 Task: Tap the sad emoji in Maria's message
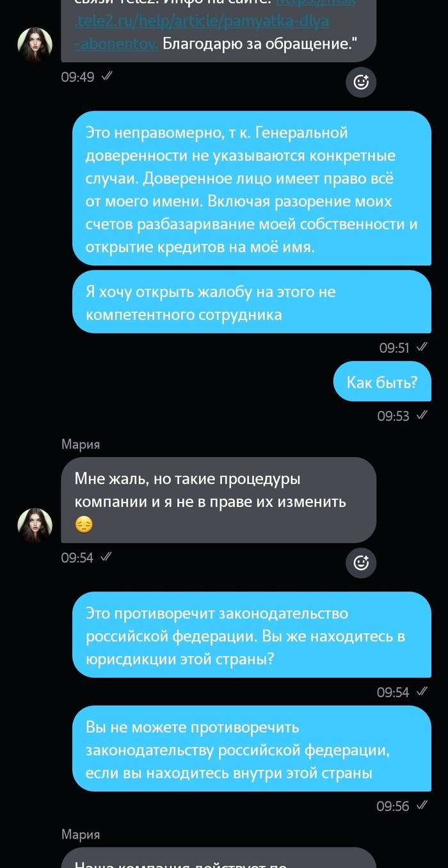coord(84,525)
